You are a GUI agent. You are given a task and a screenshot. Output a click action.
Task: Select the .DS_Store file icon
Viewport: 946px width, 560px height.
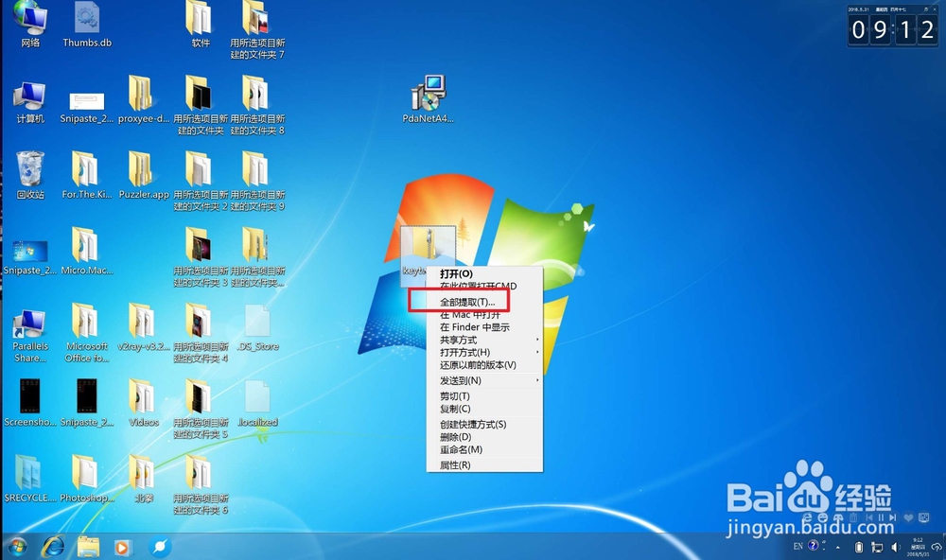[x=257, y=327]
